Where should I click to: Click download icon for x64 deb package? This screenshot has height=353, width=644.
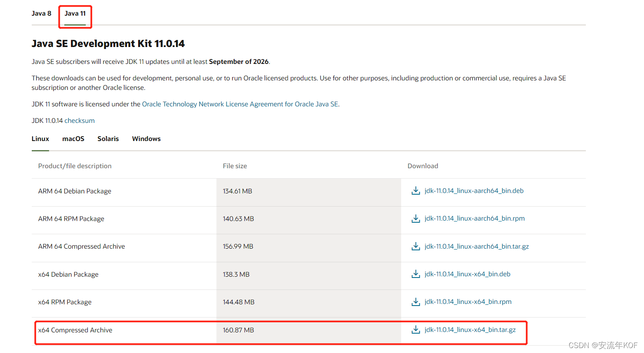coord(416,274)
